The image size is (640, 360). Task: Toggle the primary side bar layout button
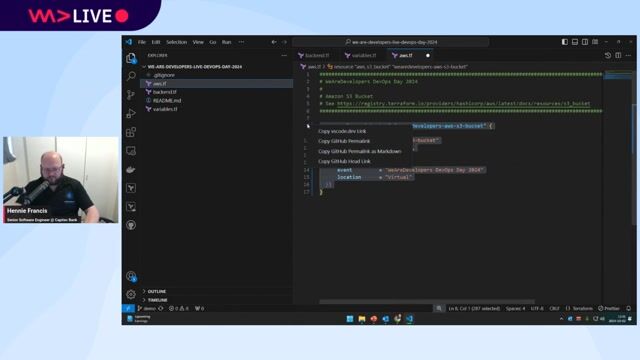[564, 42]
